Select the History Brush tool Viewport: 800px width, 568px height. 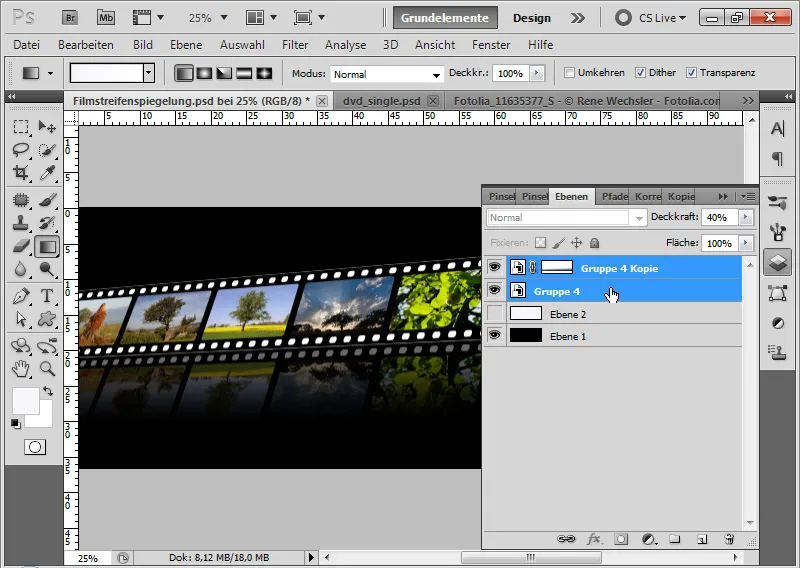point(47,223)
